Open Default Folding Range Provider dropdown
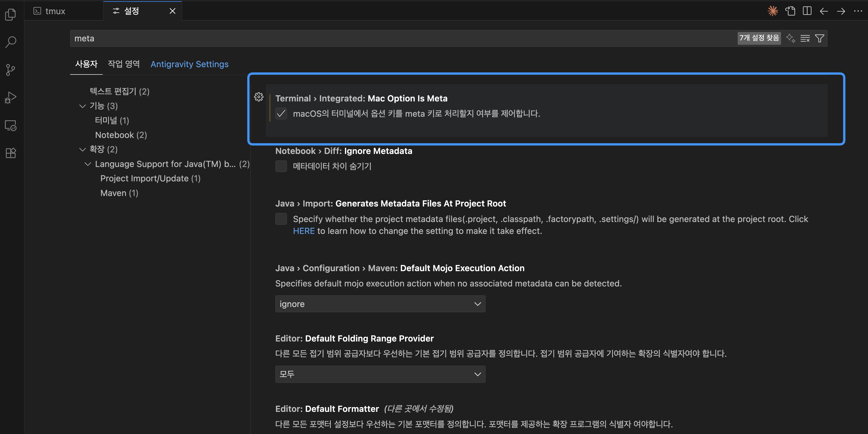868x434 pixels. [x=380, y=374]
